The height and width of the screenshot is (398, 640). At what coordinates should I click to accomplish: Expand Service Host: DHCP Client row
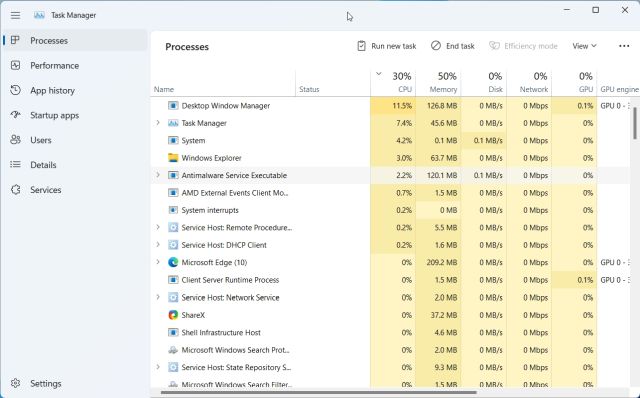(x=158, y=245)
